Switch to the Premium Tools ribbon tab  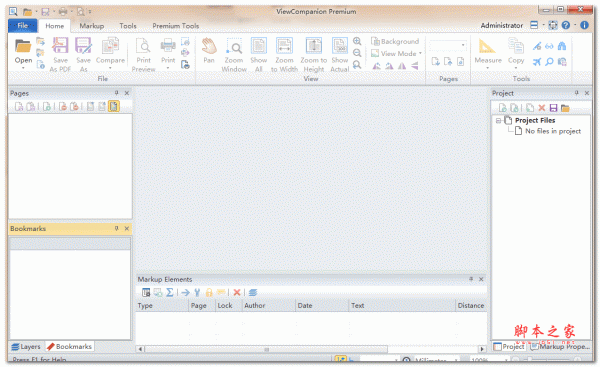pyautogui.click(x=176, y=26)
